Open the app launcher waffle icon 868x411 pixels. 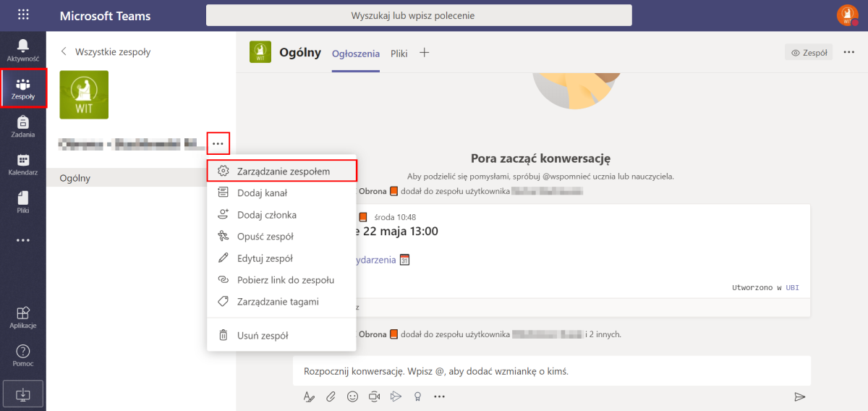click(22, 15)
